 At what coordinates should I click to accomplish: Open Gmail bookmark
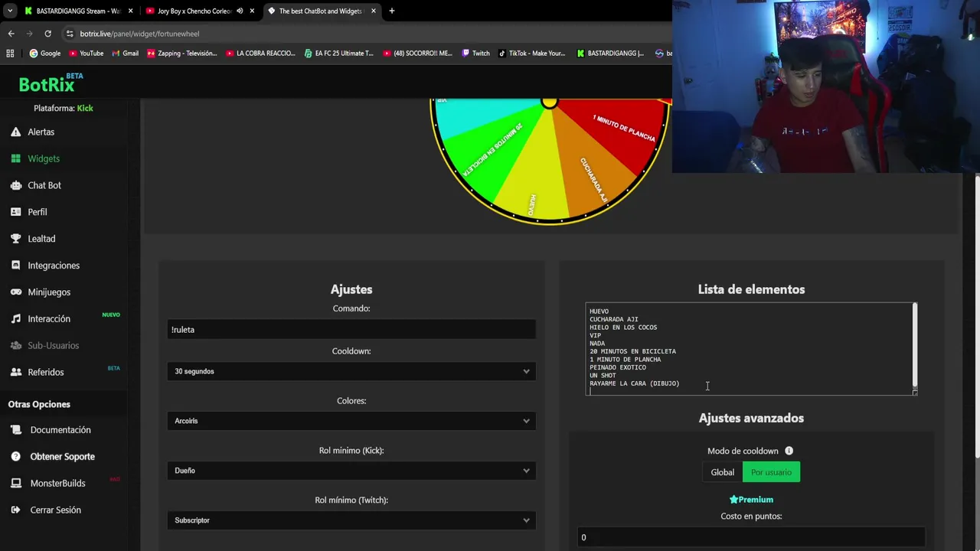(125, 54)
